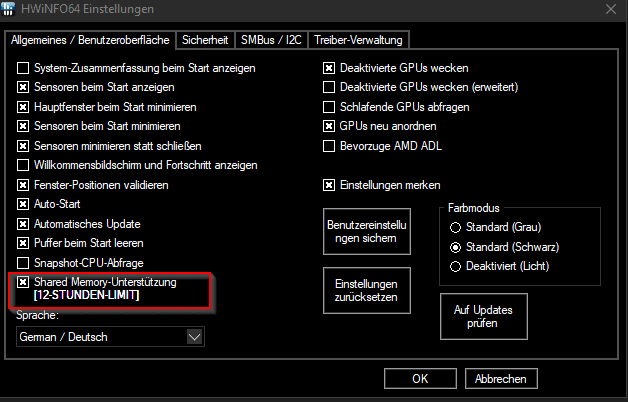The image size is (628, 402).
Task: Uncheck Automatisches Update
Action: 23,224
